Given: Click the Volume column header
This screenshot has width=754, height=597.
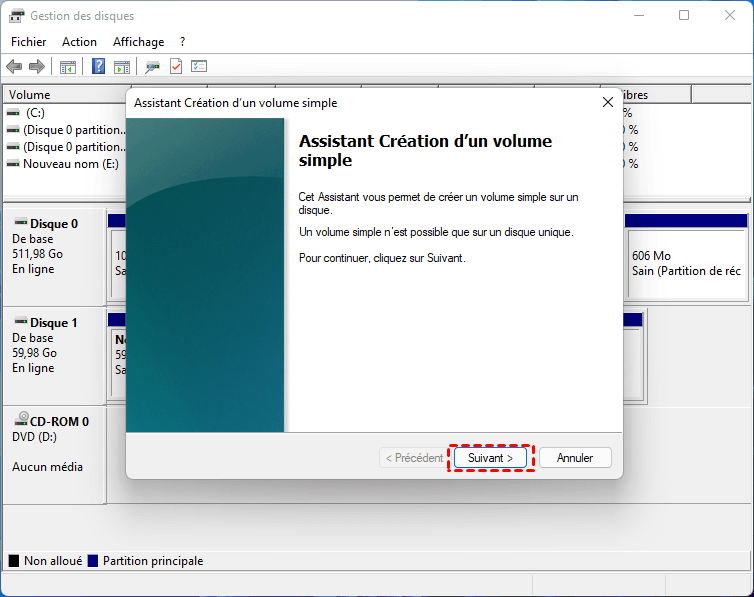Looking at the screenshot, I should (x=65, y=95).
